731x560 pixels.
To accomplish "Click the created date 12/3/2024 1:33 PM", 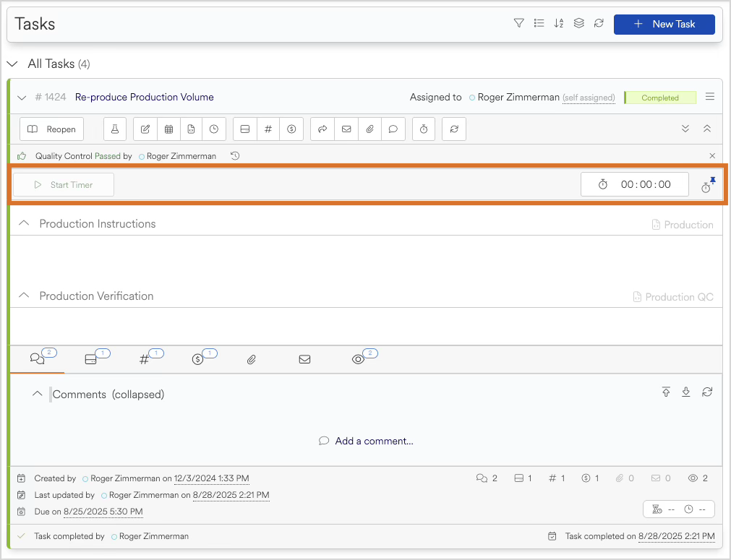I will (x=212, y=478).
